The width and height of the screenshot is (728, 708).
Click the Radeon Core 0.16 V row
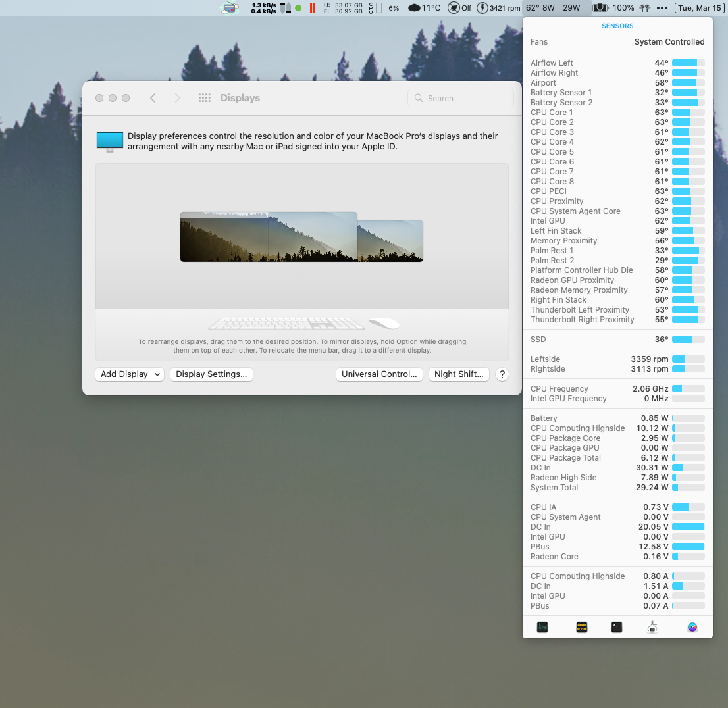617,557
